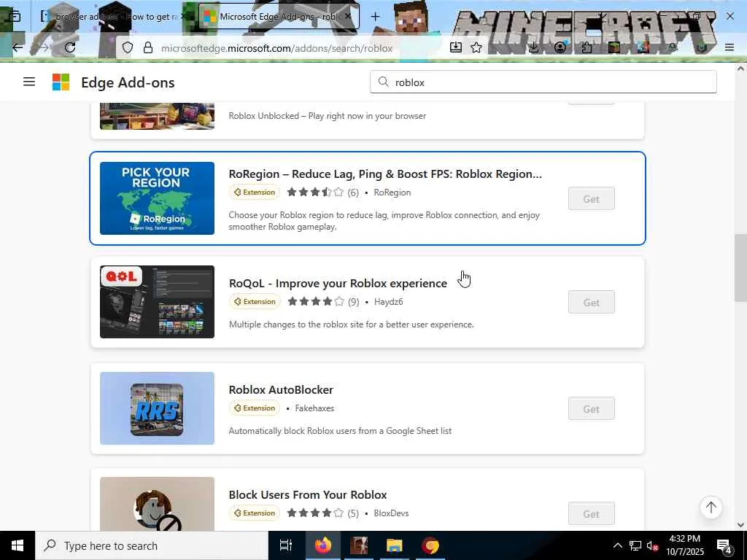Focus the add-ons search box containing 'roblox'
This screenshot has width=747, height=560.
543,82
